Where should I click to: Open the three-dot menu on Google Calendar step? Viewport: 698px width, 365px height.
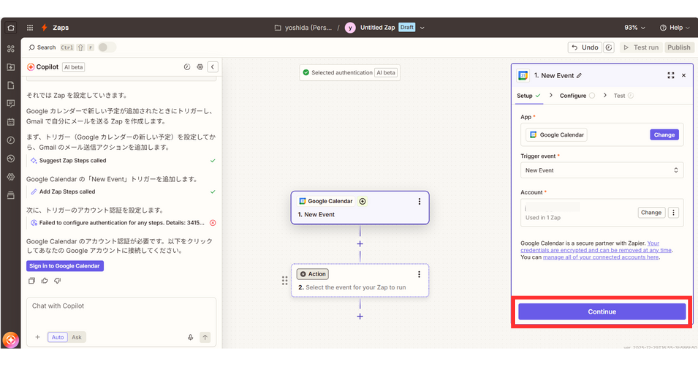[x=419, y=202]
